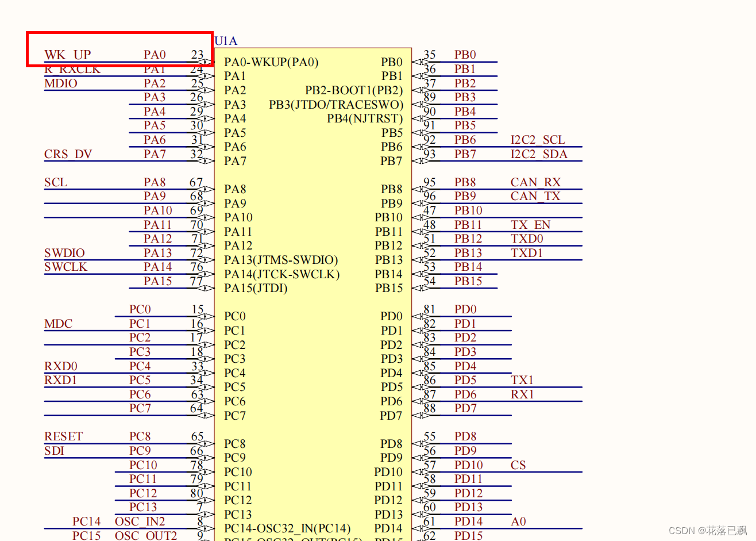Image resolution: width=756 pixels, height=541 pixels.
Task: Click the CRS_DV net label
Action: coord(68,154)
